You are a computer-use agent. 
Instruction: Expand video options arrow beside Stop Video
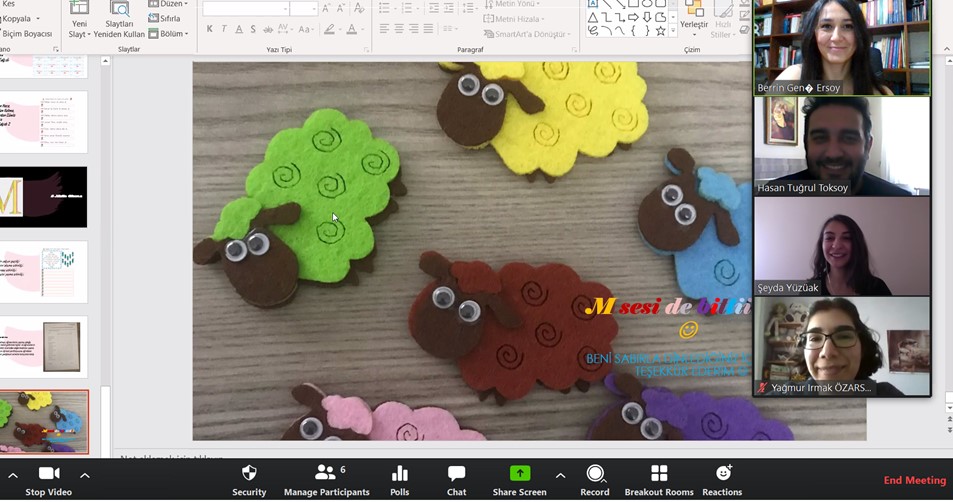click(85, 475)
